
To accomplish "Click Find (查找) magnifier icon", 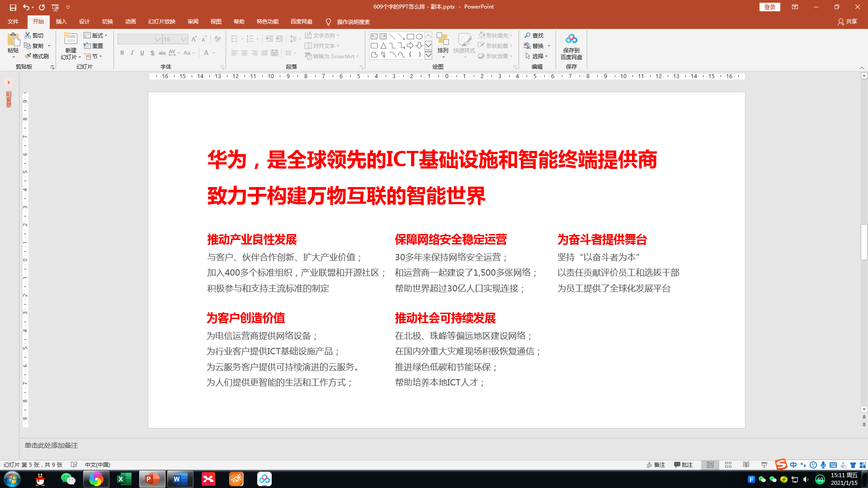I will 527,35.
